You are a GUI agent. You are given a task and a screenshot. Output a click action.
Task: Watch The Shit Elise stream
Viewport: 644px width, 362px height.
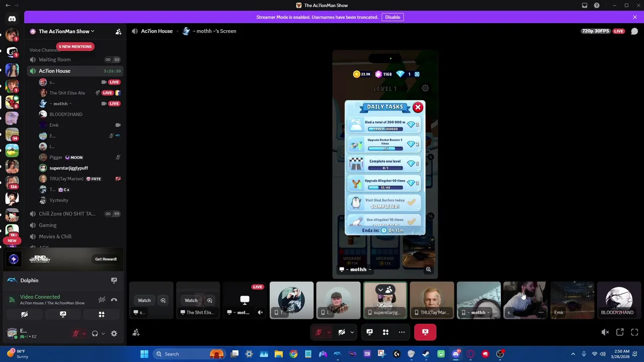pos(191,301)
